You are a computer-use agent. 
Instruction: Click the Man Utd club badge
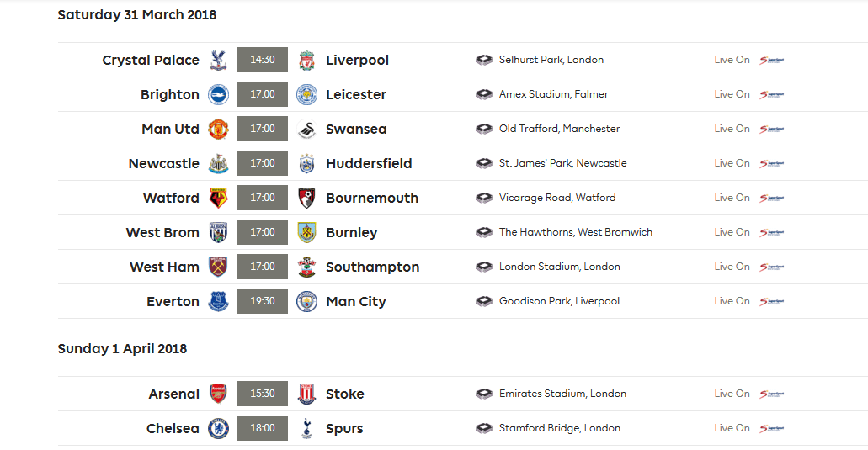click(x=218, y=129)
